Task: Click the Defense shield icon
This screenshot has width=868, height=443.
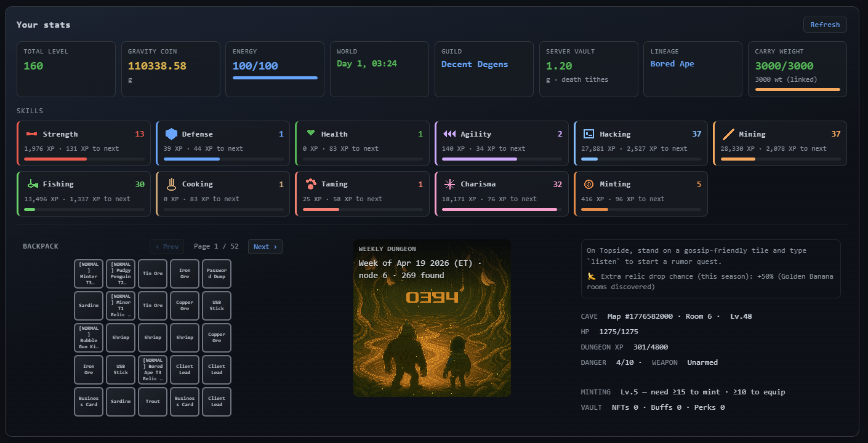Action: click(x=171, y=134)
